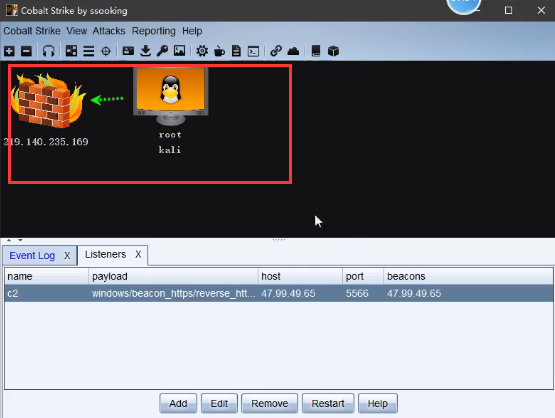Image resolution: width=555 pixels, height=418 pixels.
Task: Open Java signed applet coffee cup icon
Action: 219,51
